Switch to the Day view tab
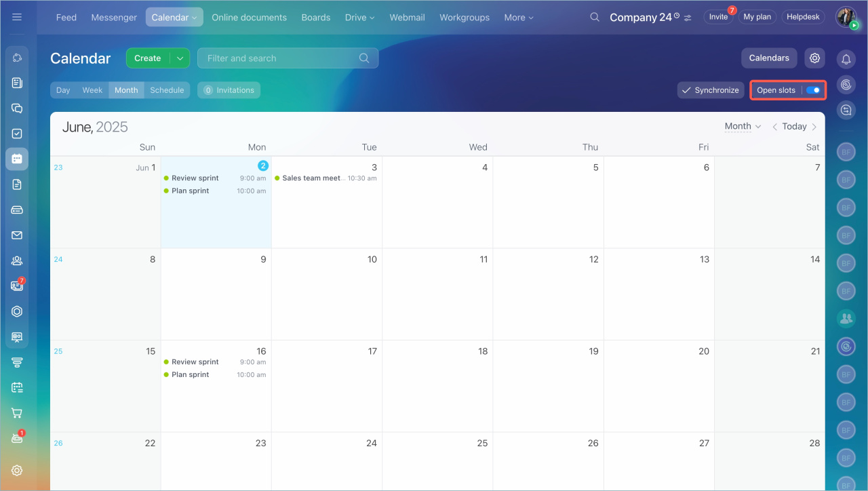The width and height of the screenshot is (868, 491). pos(63,90)
